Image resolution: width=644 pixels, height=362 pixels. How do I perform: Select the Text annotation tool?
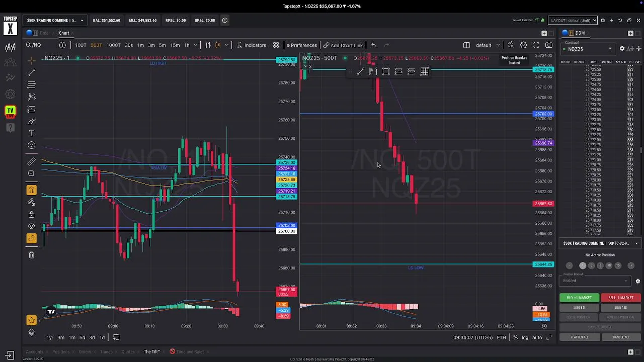click(31, 133)
